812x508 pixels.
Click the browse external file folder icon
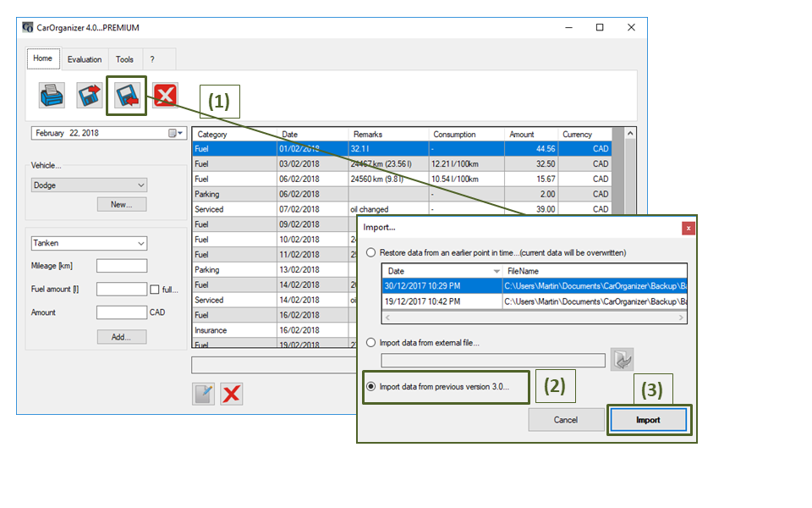(623, 360)
